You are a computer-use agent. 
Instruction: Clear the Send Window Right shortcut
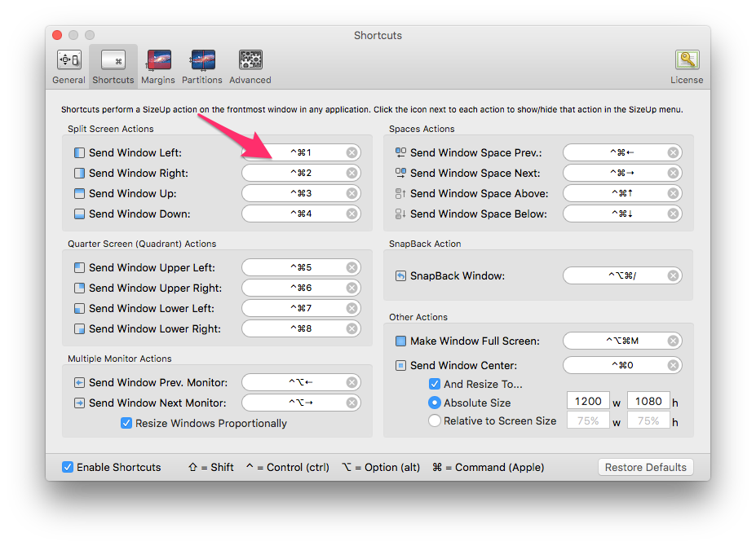[x=352, y=173]
